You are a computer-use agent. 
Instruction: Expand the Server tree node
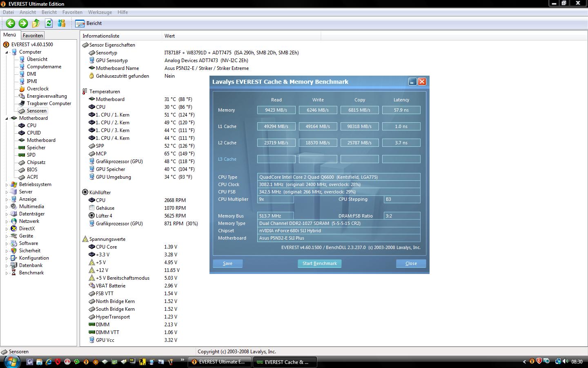click(7, 192)
